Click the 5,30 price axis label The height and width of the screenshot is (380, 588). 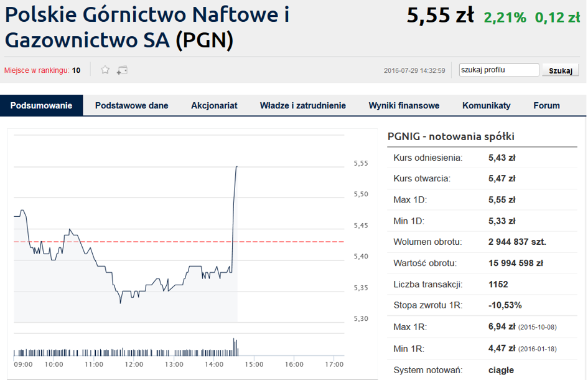pos(361,318)
